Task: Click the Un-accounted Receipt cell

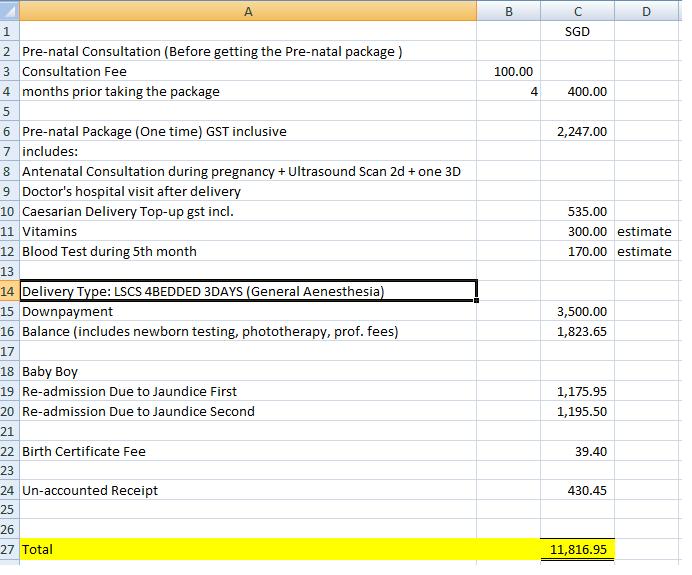Action: [x=248, y=490]
